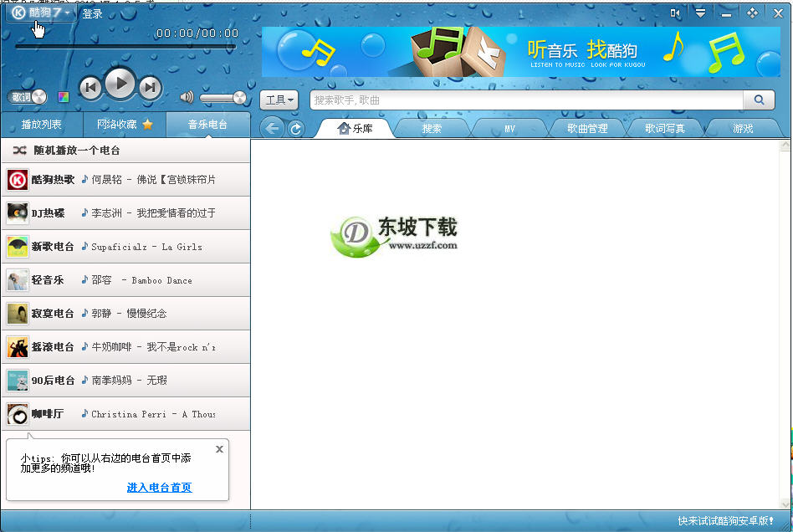Select the 酷狗热歌 radio station icon
This screenshot has height=532, width=793.
tap(18, 180)
